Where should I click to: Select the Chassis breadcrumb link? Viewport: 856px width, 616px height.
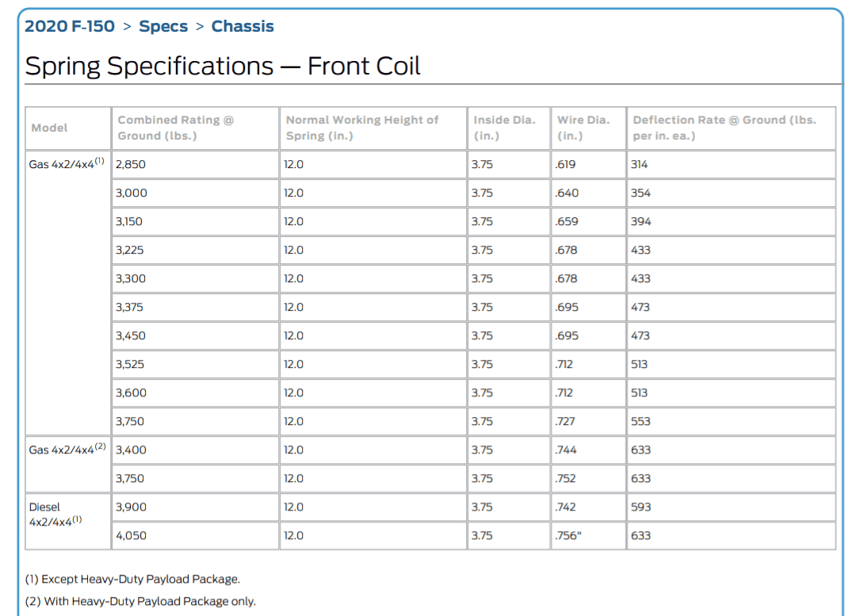coord(243,26)
